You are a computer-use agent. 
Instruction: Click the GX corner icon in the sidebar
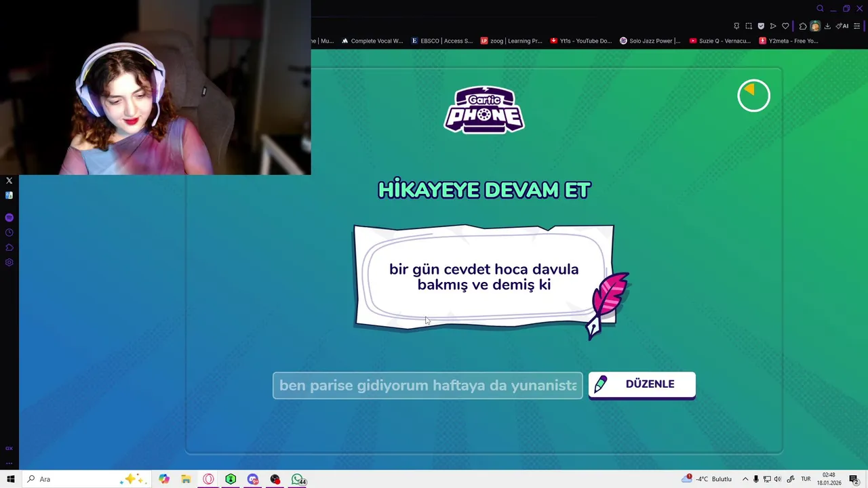[9, 449]
